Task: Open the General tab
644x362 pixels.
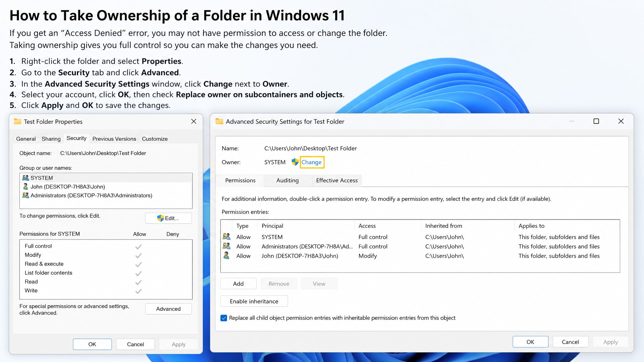Action: (x=26, y=139)
